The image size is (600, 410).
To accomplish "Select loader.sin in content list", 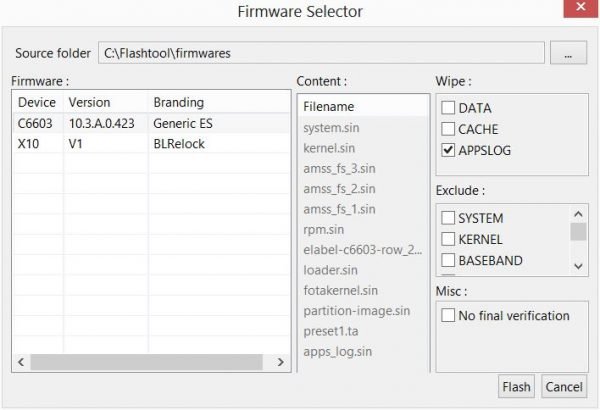I will point(331,270).
